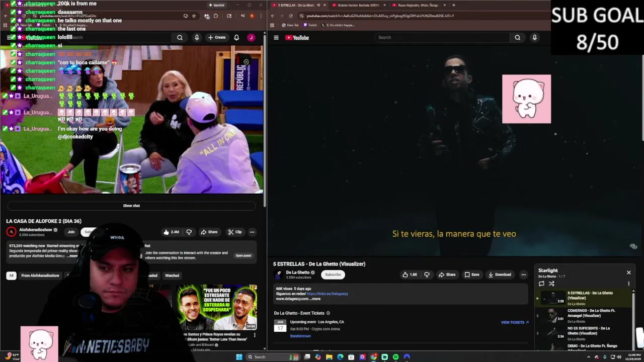Click the search magnifier in left YouTube window
The width and height of the screenshot is (644, 362).
pos(180,37)
